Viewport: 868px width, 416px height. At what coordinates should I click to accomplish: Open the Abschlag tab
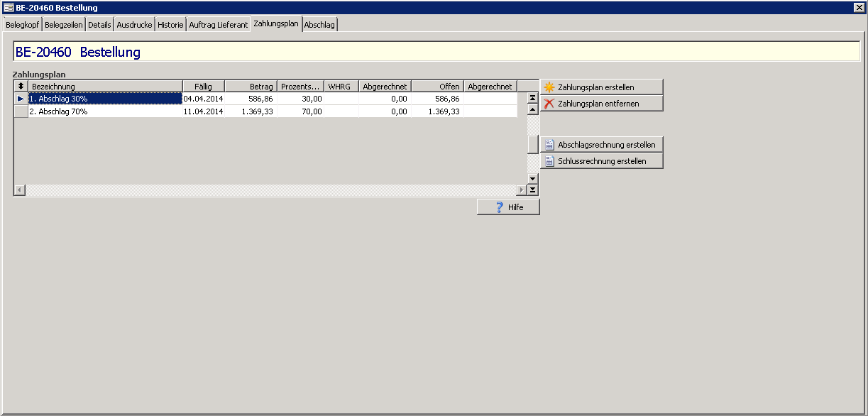click(x=319, y=25)
